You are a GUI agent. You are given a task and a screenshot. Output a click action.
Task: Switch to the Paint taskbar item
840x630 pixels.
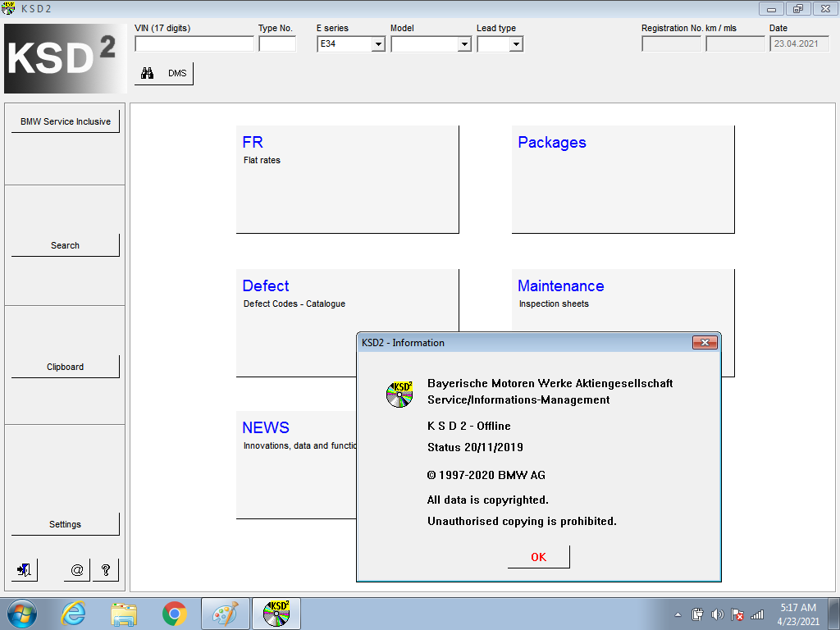point(226,614)
